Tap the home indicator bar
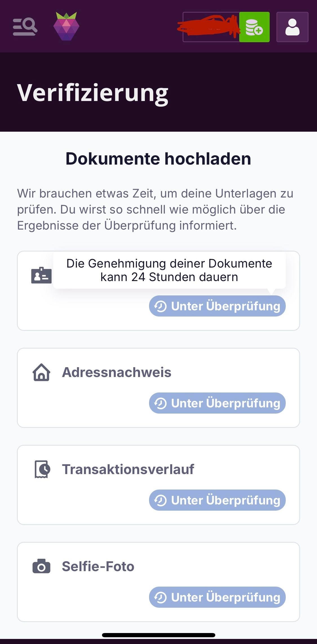Image resolution: width=317 pixels, height=644 pixels. [158, 635]
